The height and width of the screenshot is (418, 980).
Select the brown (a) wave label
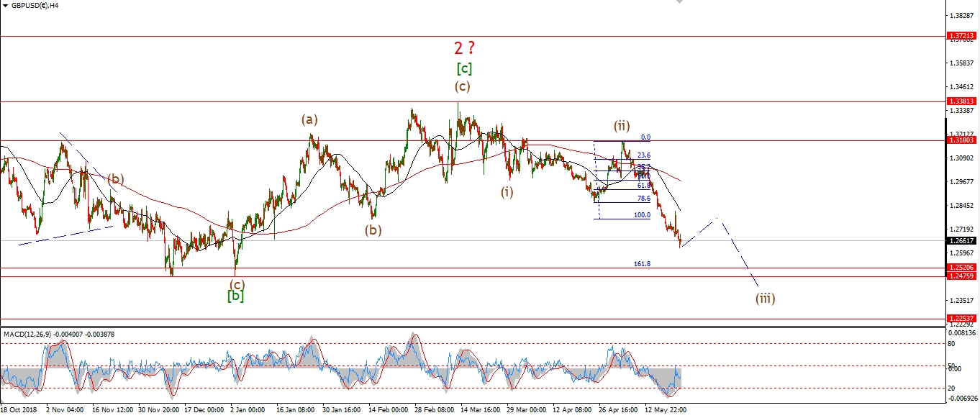pos(309,119)
